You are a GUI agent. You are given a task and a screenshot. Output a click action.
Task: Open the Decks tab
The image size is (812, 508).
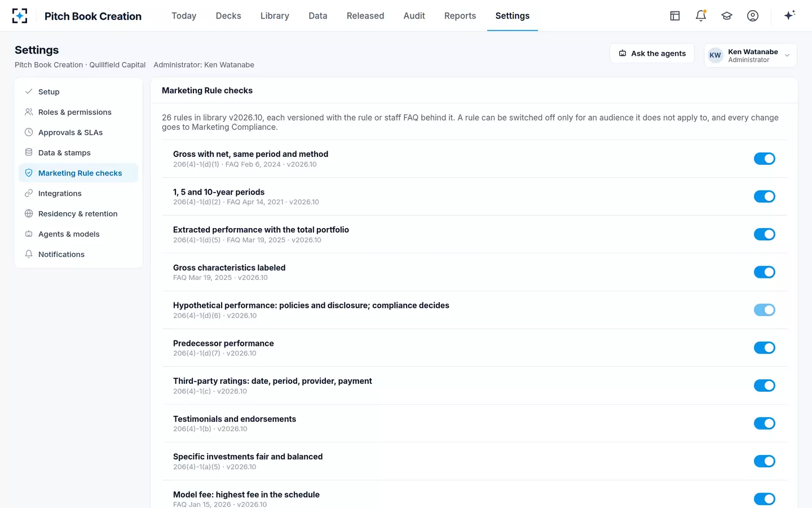click(x=228, y=16)
